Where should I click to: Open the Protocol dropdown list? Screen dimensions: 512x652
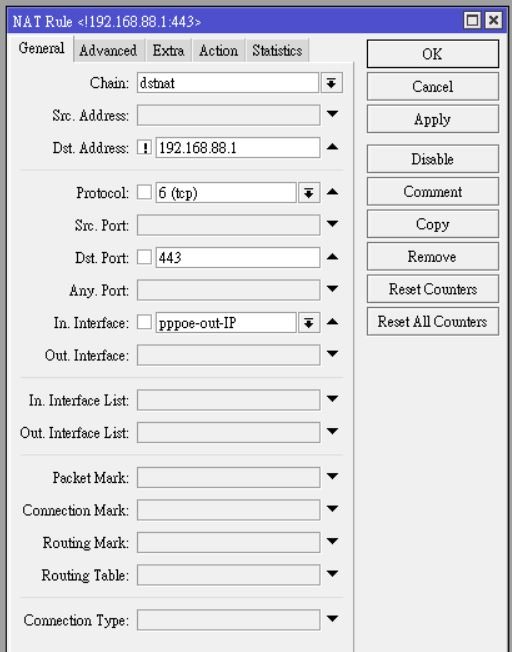click(x=309, y=193)
